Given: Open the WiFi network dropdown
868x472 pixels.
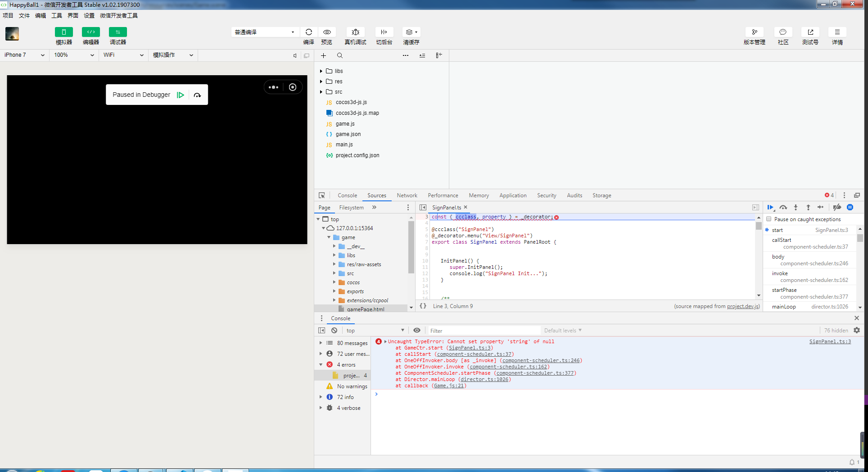Looking at the screenshot, I should 123,55.
